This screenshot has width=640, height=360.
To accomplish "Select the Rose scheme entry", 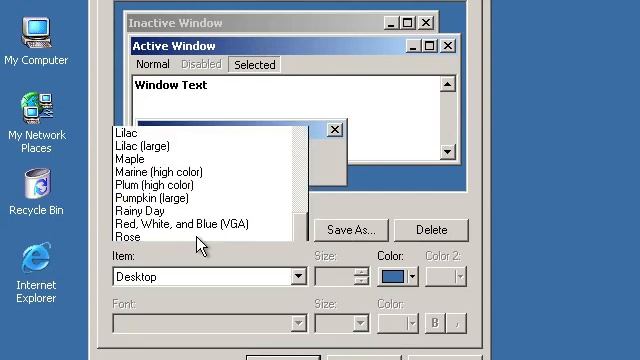I will [203, 236].
